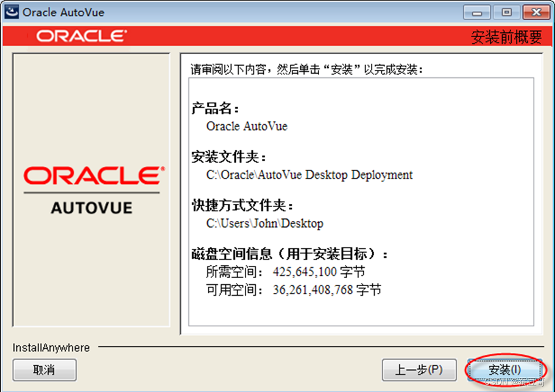Click the 安装前概要 banner title
Viewport: 555px width, 392px height.
point(506,37)
